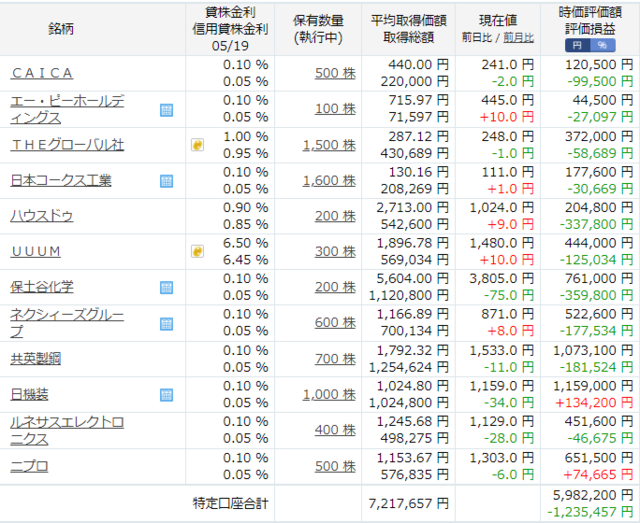Open 共英製鋼 stock link
640x523 pixels.
(x=36, y=359)
